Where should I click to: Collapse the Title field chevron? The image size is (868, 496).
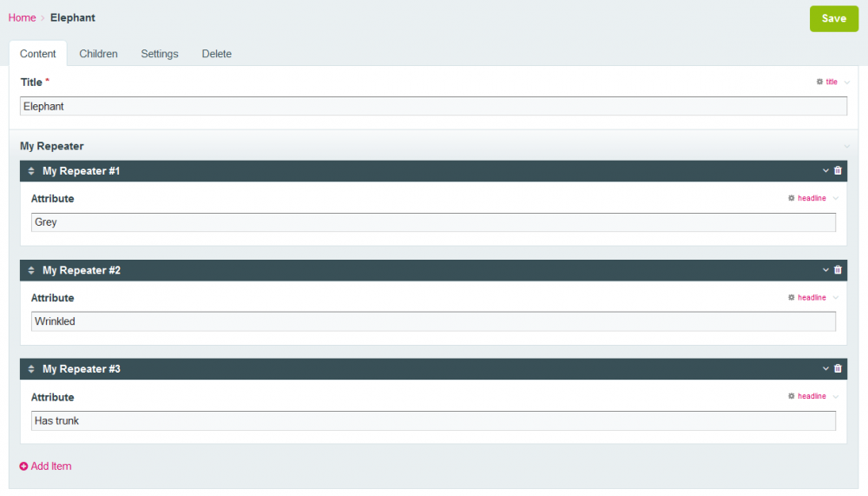pos(846,82)
